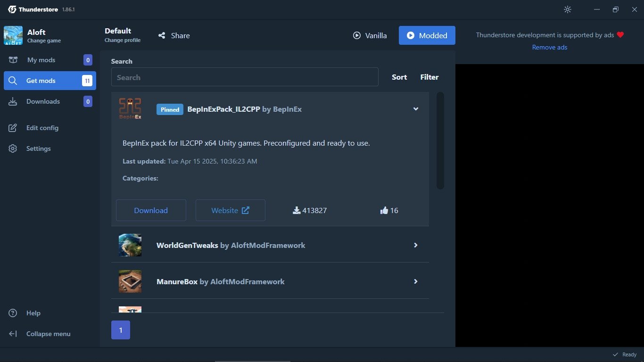Click Collapse menu

pyautogui.click(x=50, y=334)
